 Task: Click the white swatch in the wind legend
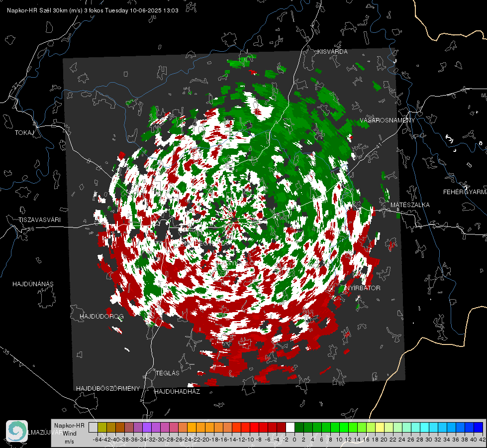(290, 428)
